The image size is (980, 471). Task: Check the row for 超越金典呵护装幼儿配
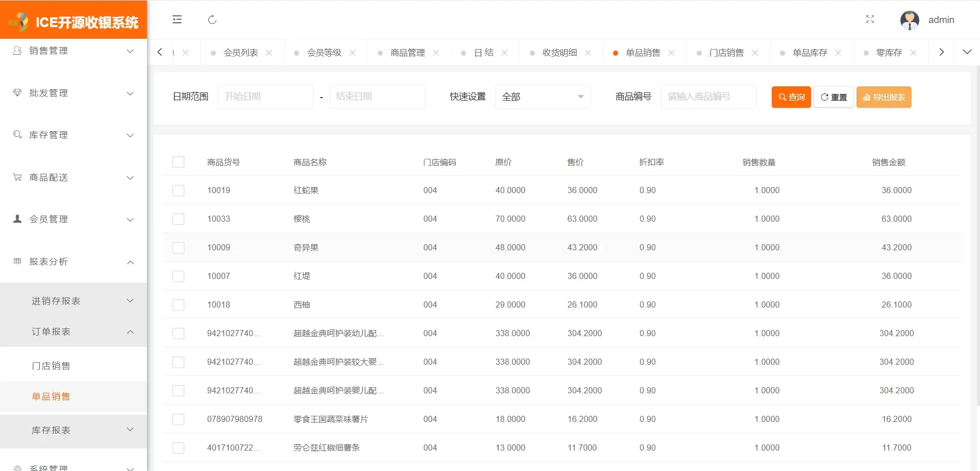click(x=178, y=334)
